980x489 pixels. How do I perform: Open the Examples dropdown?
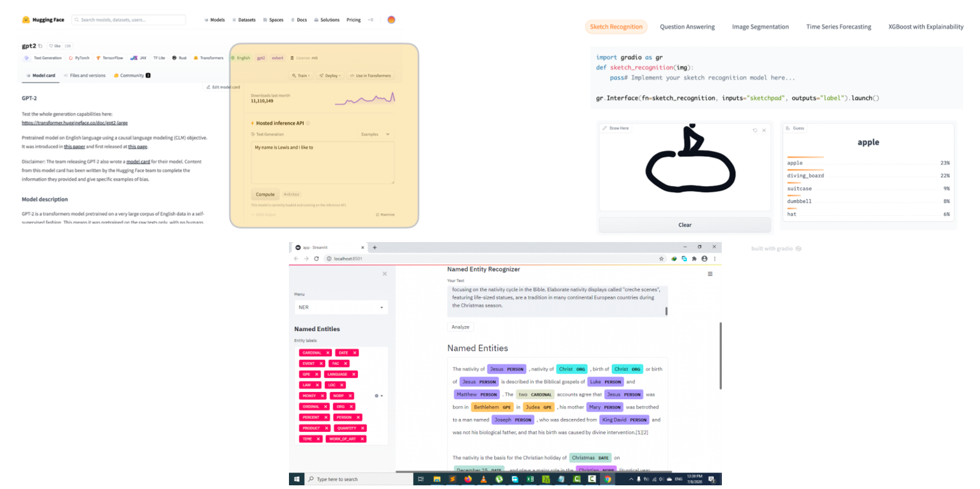(x=375, y=134)
